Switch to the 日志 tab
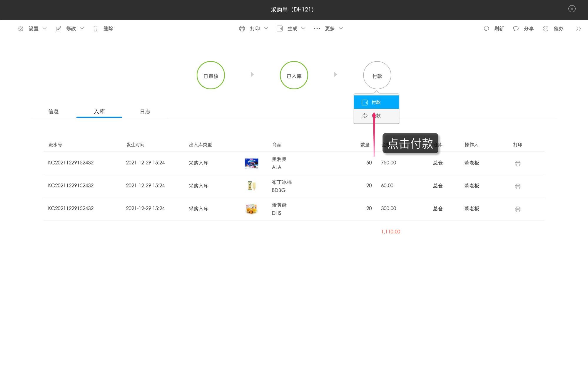 coord(145,112)
